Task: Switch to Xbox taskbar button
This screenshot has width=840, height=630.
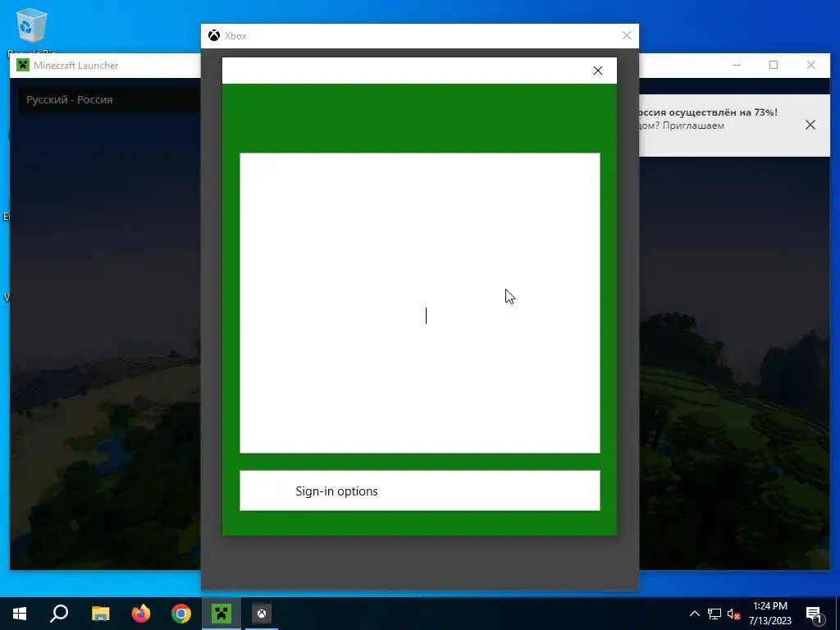Action: point(262,614)
